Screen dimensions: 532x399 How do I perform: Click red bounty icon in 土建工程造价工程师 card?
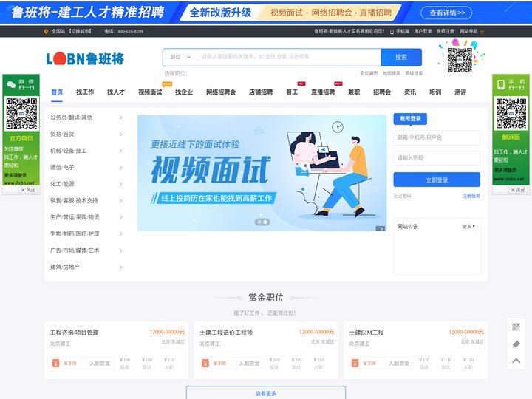click(x=205, y=363)
